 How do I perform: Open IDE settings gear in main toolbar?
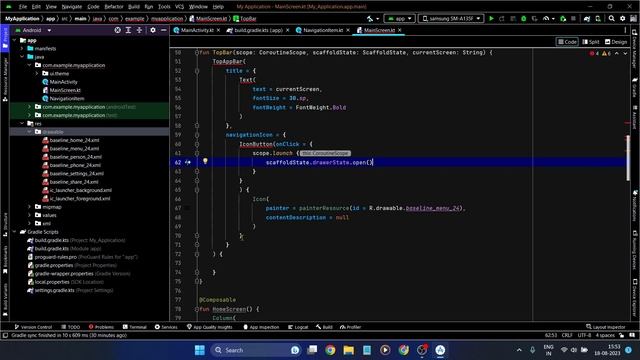pyautogui.click(x=622, y=19)
